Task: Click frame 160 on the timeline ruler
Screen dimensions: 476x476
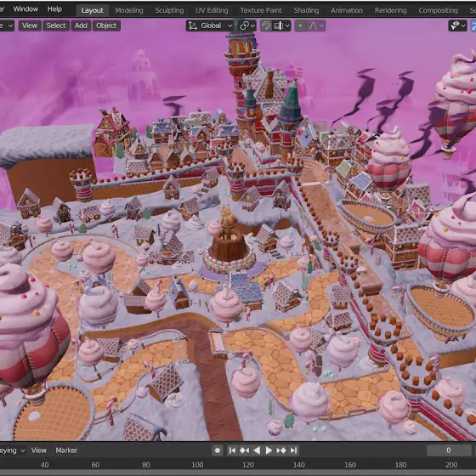Action: click(349, 465)
